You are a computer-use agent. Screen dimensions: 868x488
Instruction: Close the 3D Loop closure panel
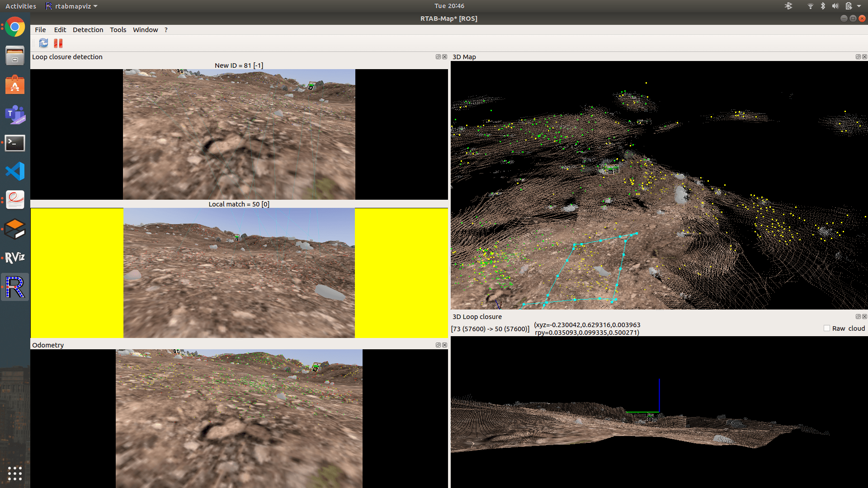coord(864,317)
